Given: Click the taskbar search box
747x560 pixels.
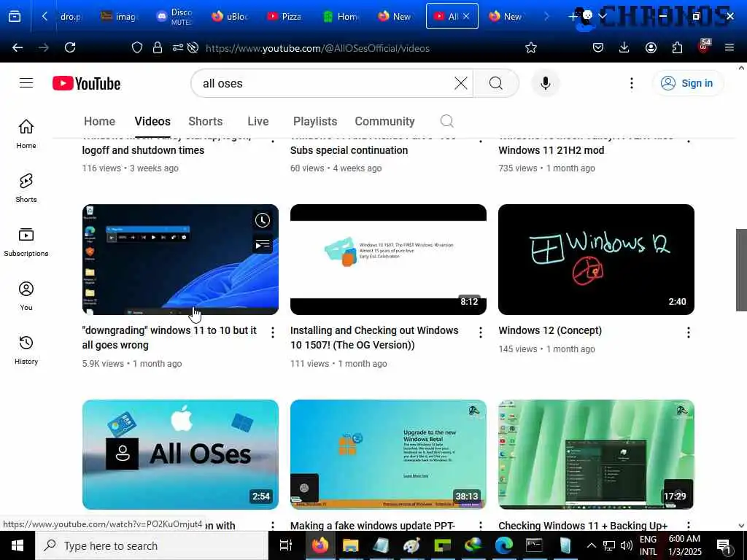Looking at the screenshot, I should [152, 545].
